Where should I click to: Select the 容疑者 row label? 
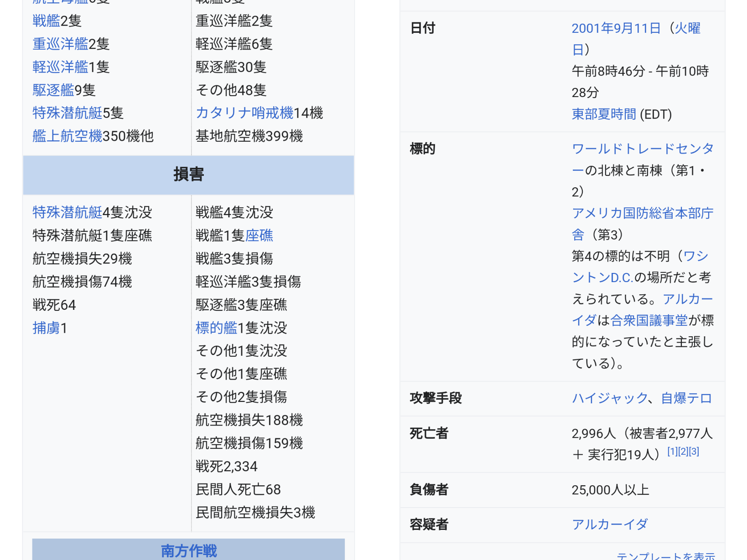point(429,524)
